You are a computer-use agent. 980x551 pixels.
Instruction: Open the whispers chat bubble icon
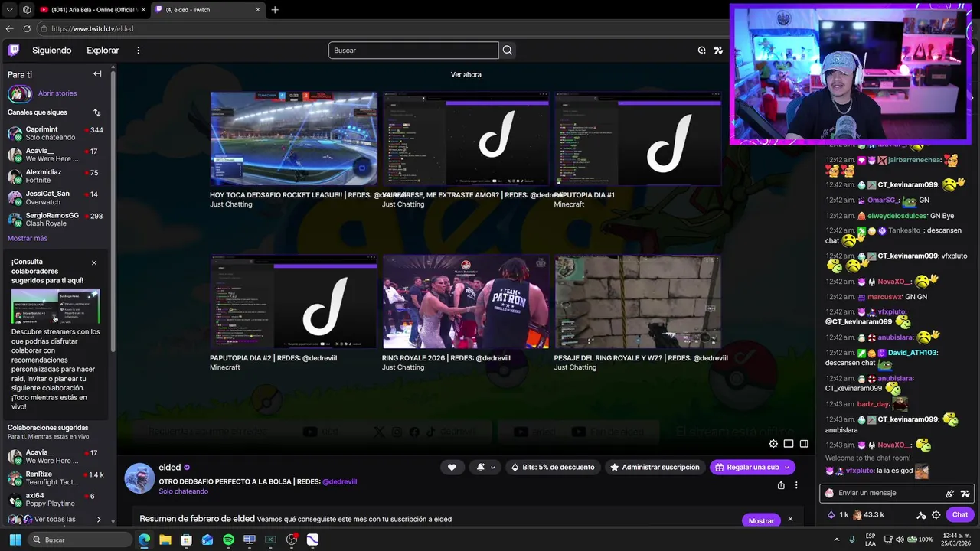pos(701,51)
